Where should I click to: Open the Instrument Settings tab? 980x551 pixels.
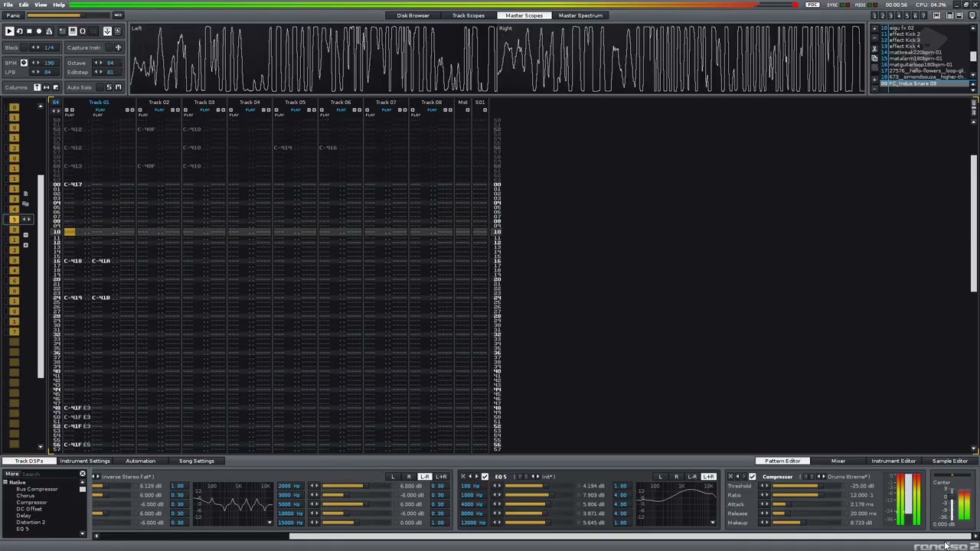pyautogui.click(x=85, y=461)
